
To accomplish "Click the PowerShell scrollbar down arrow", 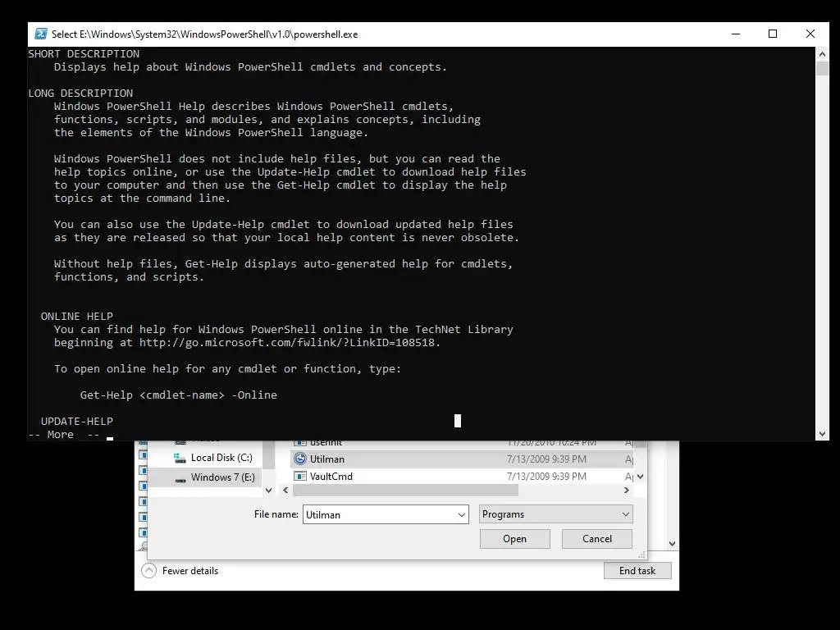I will pos(822,434).
